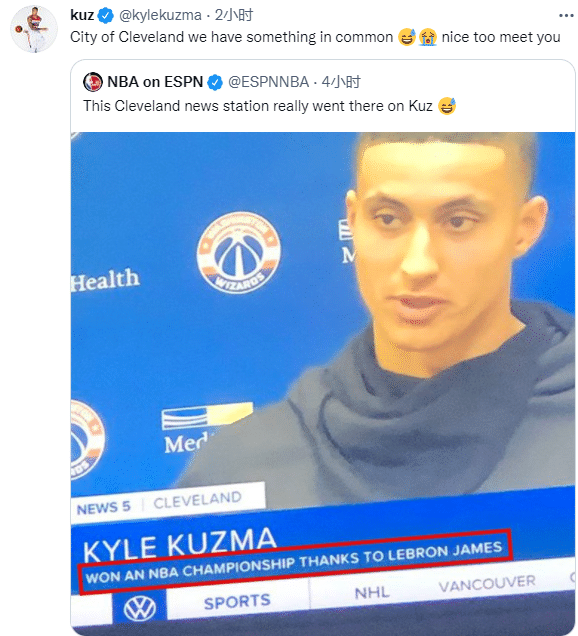Screen dimensions: 578x636
Task: Click the red-boxed LeBron James caption
Action: pyautogui.click(x=295, y=561)
